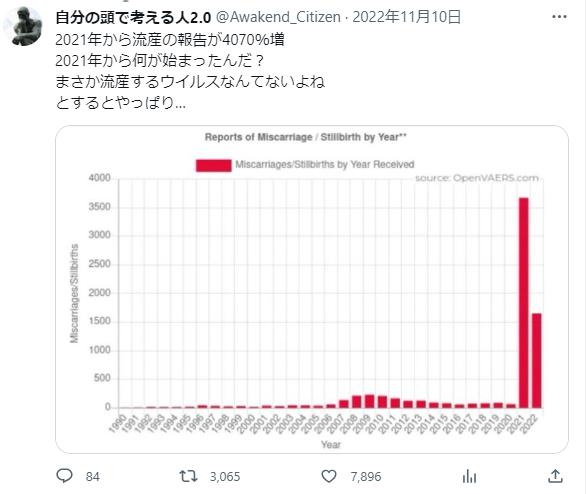Image resolution: width=588 pixels, height=494 pixels.
Task: Click the 7,896 likes count
Action: (366, 477)
